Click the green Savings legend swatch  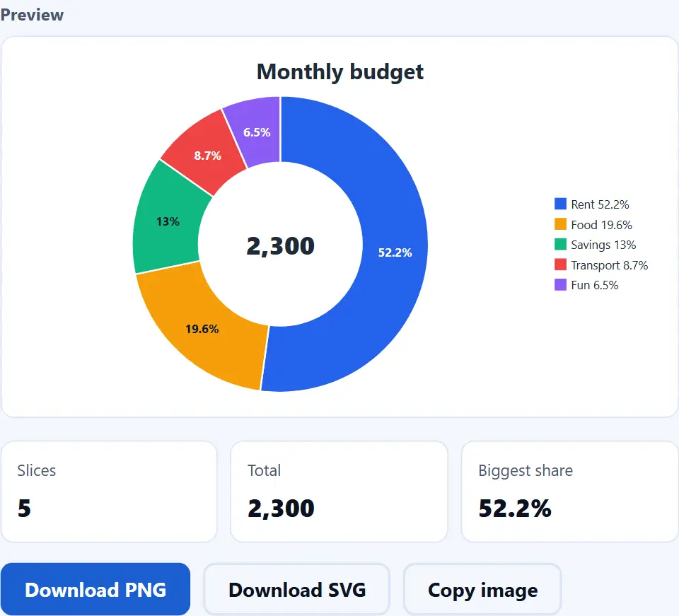point(560,244)
